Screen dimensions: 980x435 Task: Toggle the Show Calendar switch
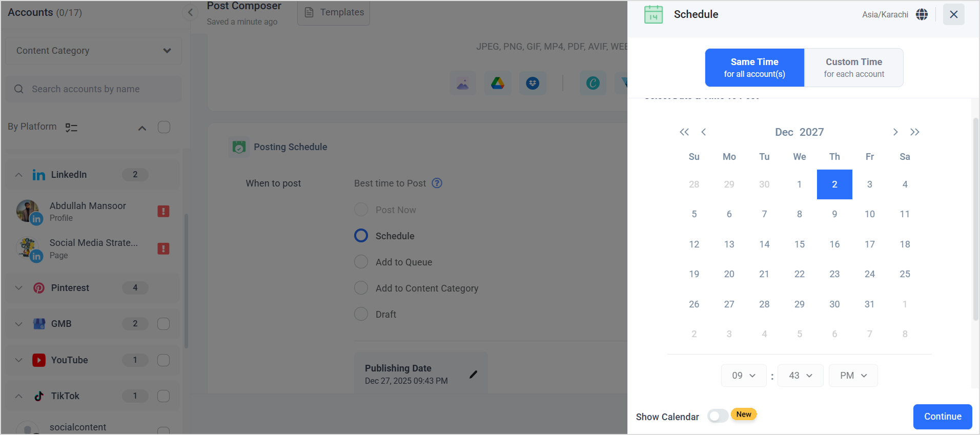[x=718, y=416]
